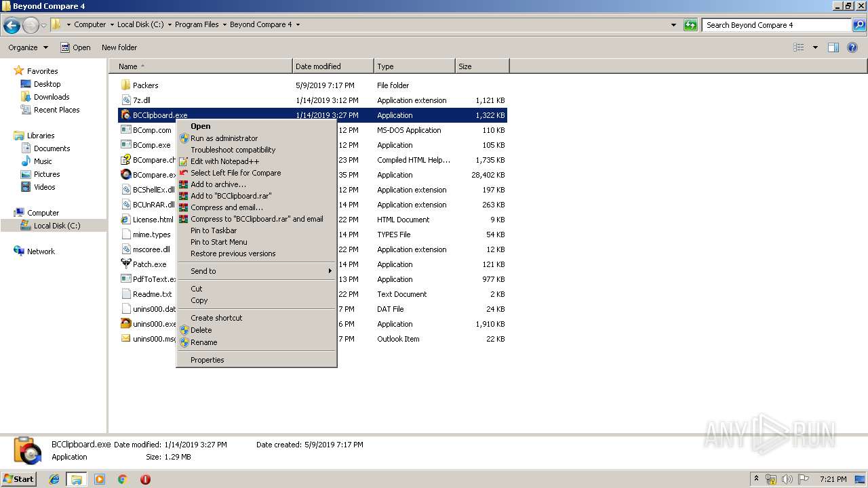Click the search magnifier icon
The image size is (868, 488).
pos(859,25)
